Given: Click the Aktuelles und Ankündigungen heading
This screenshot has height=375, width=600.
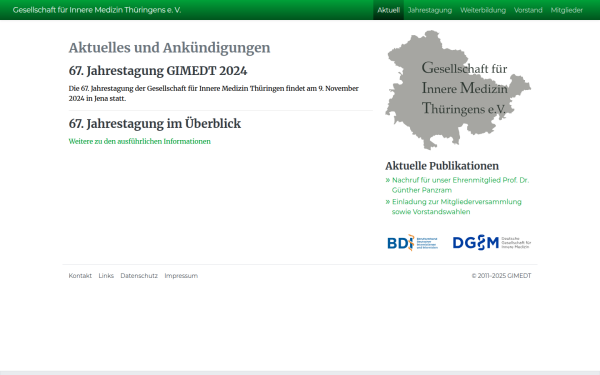Looking at the screenshot, I should pyautogui.click(x=169, y=48).
